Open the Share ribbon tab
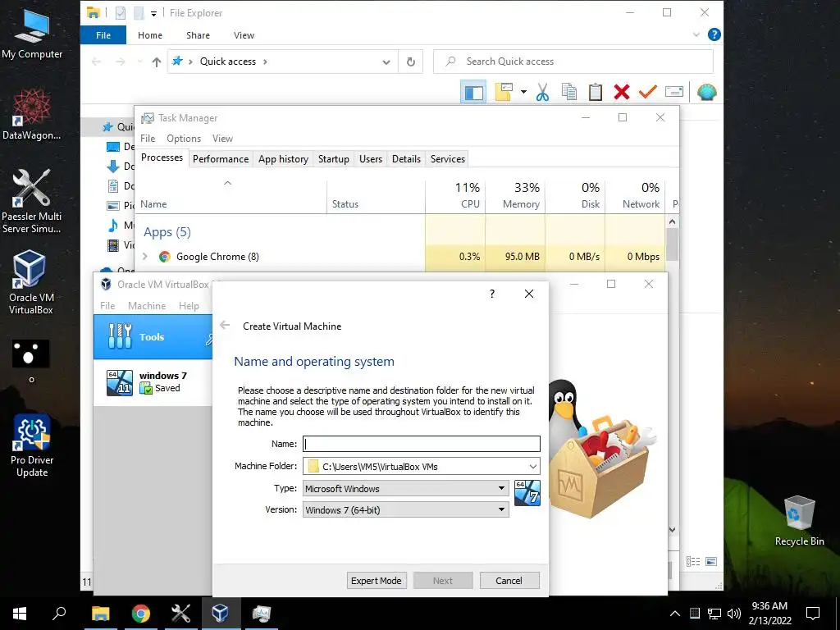 tap(198, 35)
